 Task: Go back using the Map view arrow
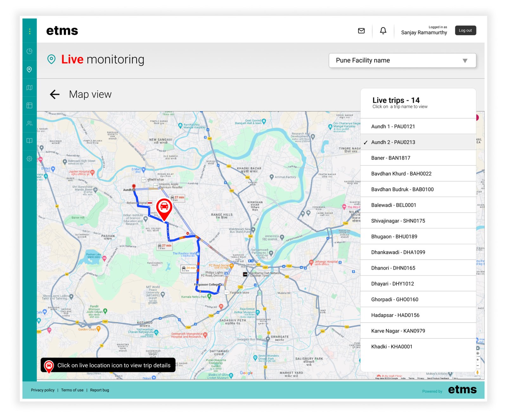(55, 94)
